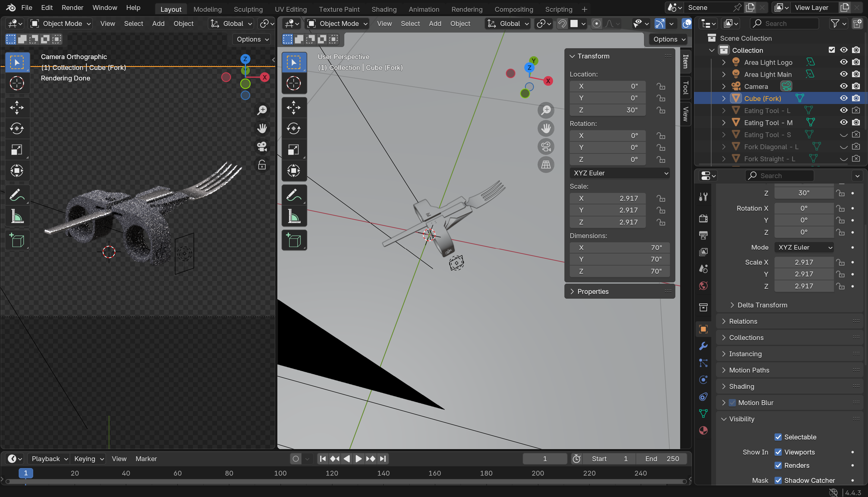The image size is (868, 497).
Task: Select the Add Cube tool in right viewport
Action: coord(294,241)
